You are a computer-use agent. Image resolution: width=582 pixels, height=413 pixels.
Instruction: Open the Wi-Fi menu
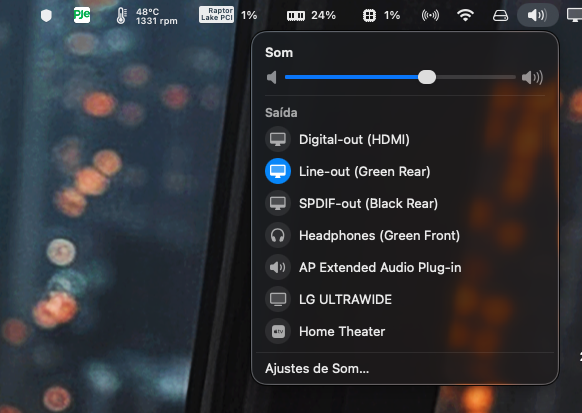click(x=465, y=15)
